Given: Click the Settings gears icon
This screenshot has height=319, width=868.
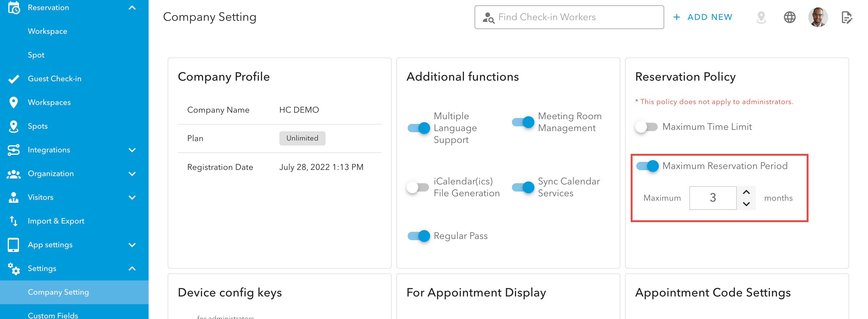Looking at the screenshot, I should pos(13,269).
